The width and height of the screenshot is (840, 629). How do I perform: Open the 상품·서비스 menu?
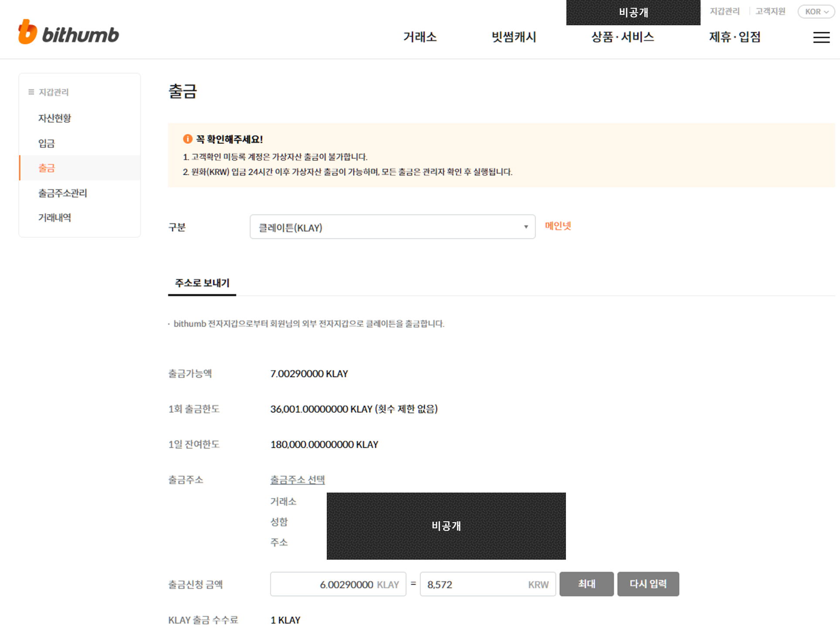coord(622,37)
